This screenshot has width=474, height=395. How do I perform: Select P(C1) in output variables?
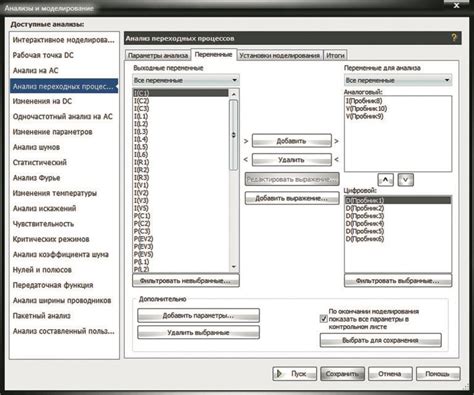(181, 216)
